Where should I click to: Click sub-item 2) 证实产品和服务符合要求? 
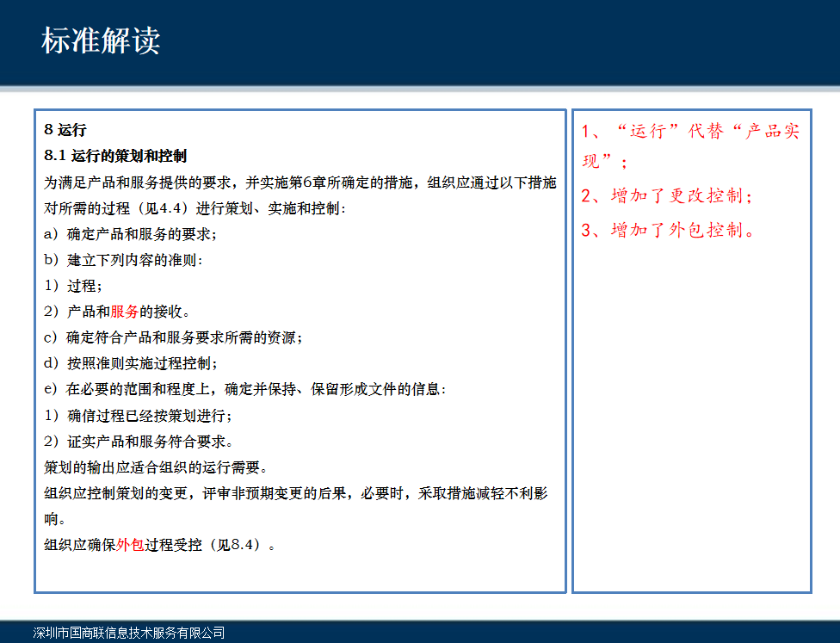tap(139, 442)
